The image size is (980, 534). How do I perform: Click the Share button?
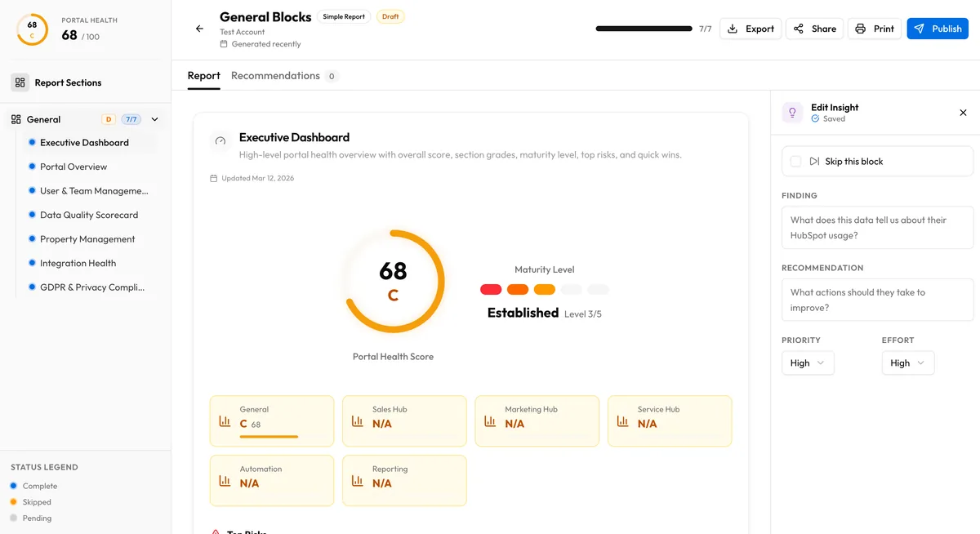(813, 28)
